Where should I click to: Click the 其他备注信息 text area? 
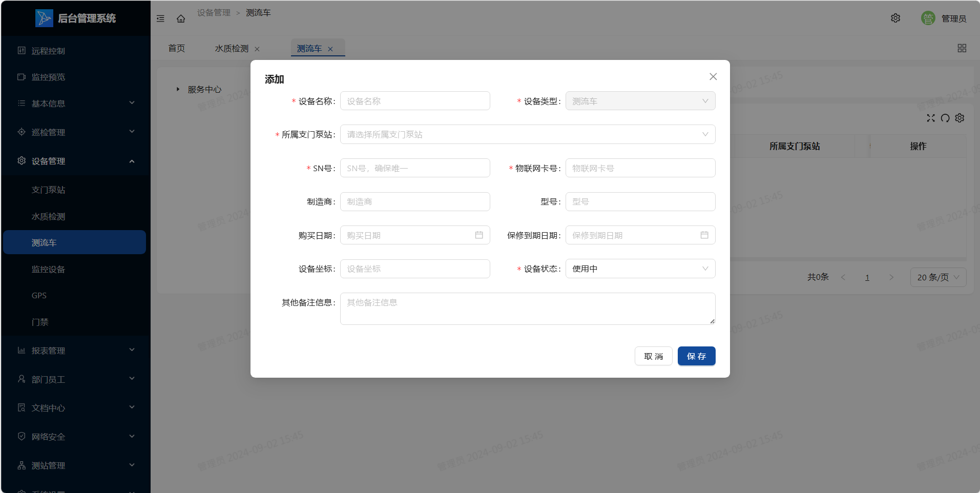pos(528,309)
